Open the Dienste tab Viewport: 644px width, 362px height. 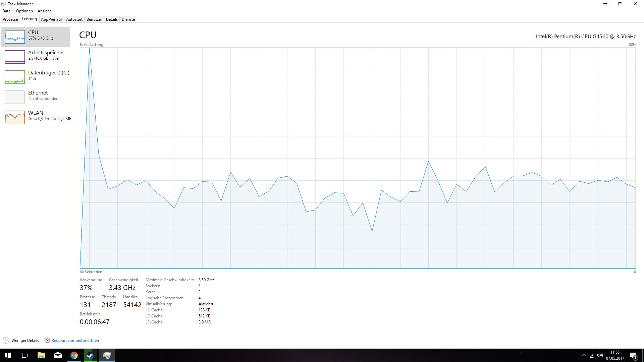coord(128,19)
